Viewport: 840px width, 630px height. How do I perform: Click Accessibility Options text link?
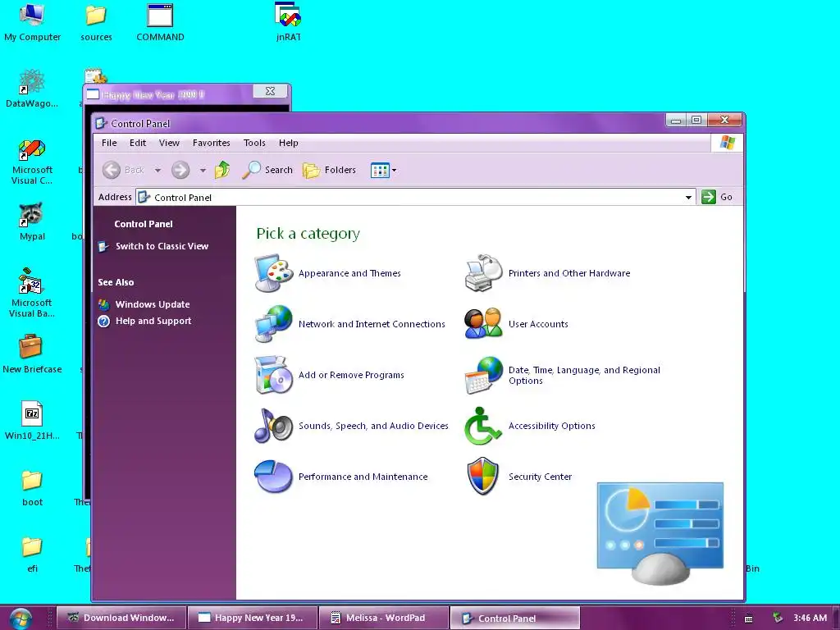point(552,426)
